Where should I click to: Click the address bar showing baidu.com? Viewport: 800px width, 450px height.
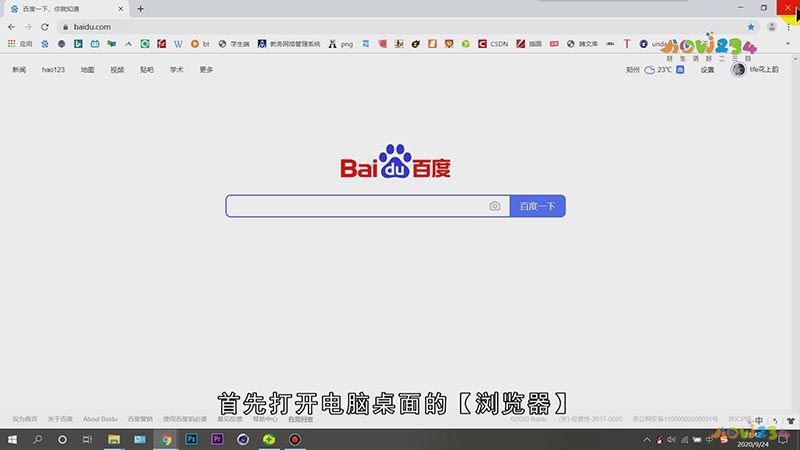click(x=398, y=27)
